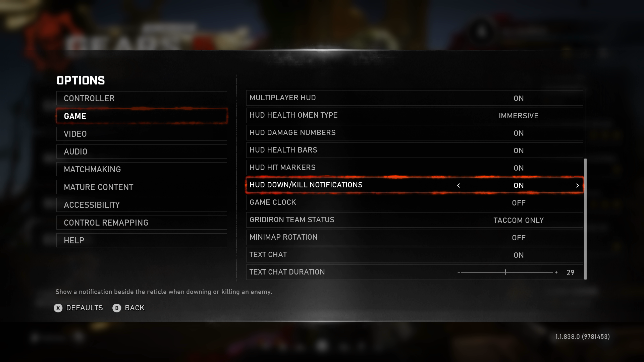The image size is (644, 362).
Task: Toggle HUD DAMAGE NUMBERS off
Action: coord(518,133)
